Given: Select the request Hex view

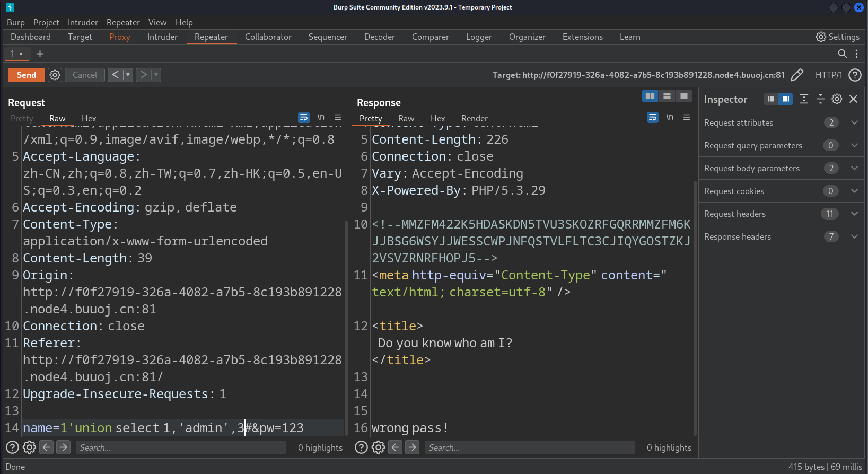Looking at the screenshot, I should coord(89,118).
